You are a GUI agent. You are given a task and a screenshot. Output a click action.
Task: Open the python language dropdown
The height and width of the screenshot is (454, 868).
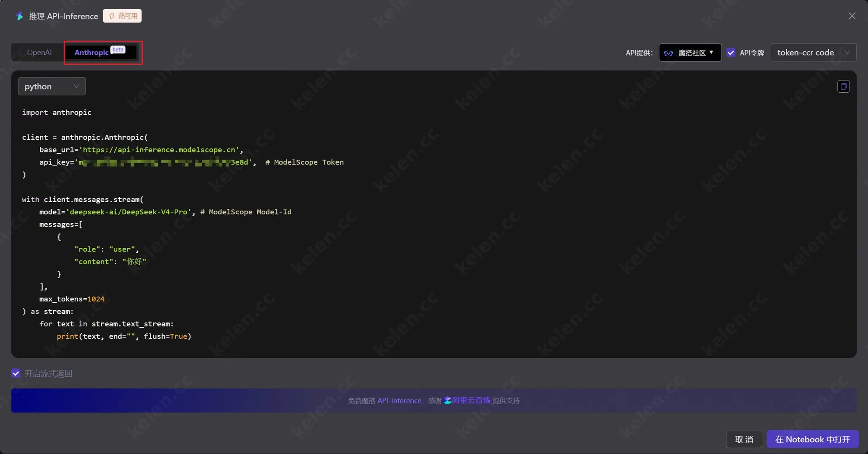[x=52, y=86]
